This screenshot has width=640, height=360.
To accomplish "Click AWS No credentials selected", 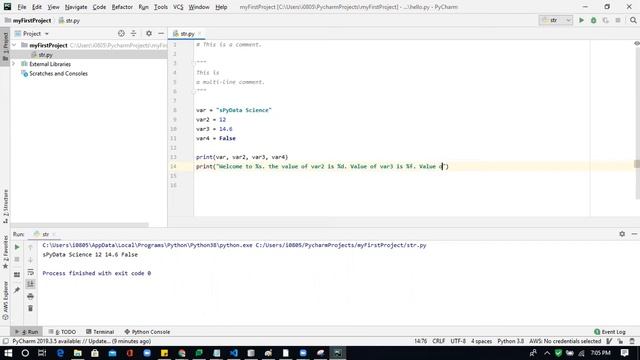I will pyautogui.click(x=565, y=341).
